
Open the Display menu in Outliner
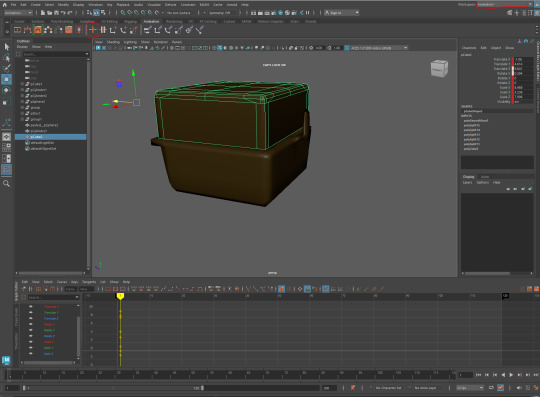point(22,47)
